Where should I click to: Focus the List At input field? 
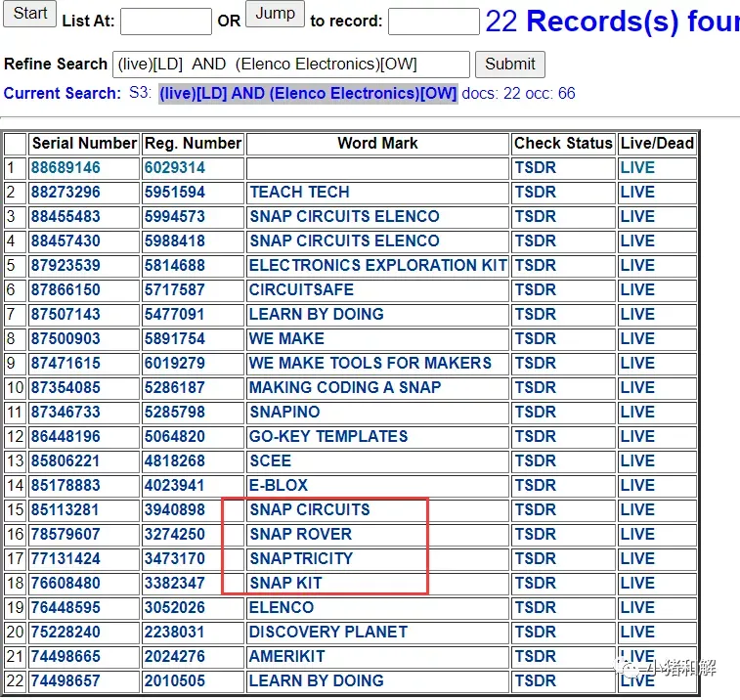(x=166, y=22)
